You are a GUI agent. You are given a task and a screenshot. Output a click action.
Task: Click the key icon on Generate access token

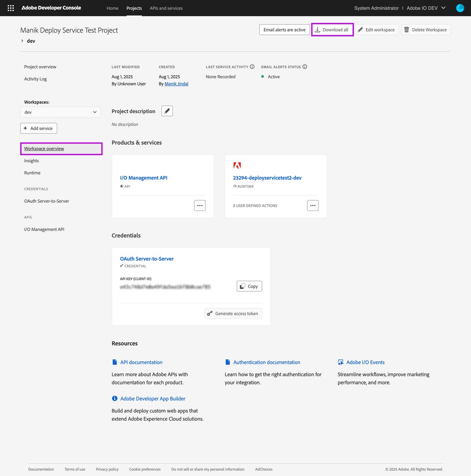coord(211,313)
